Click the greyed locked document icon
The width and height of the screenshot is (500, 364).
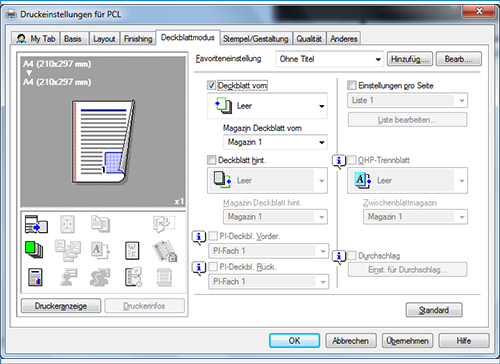pyautogui.click(x=165, y=251)
